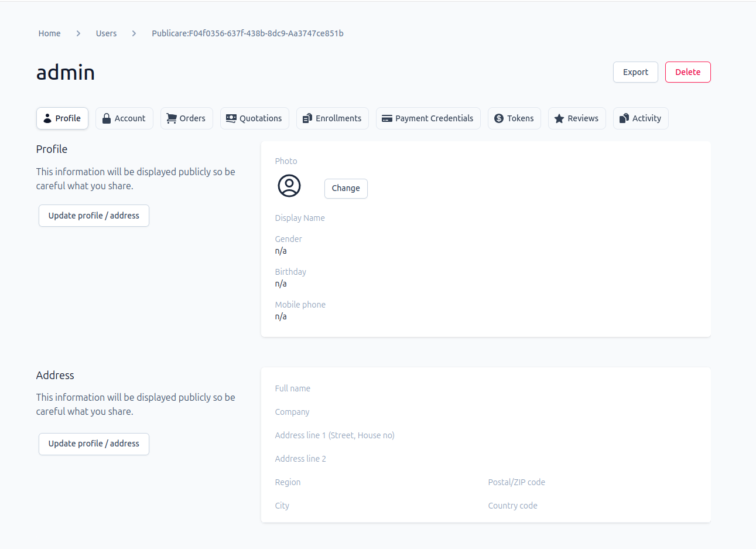Click the 'Country code' label
The height and width of the screenshot is (549, 756).
coord(513,506)
